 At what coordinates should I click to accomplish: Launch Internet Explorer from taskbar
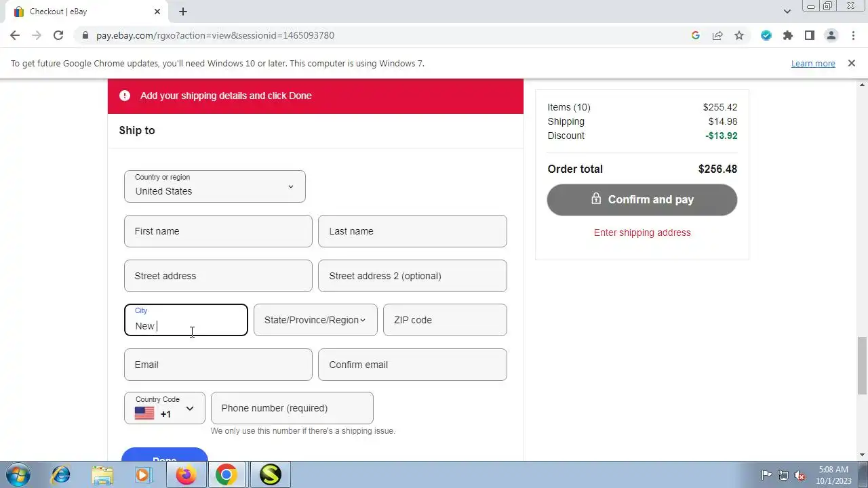(61, 475)
